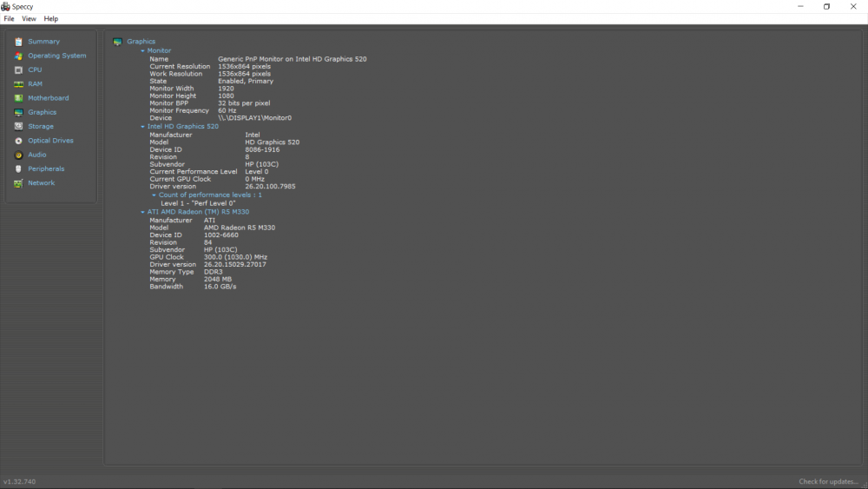Click the Intel HD Graphics 520 node label
The width and height of the screenshot is (868, 489).
(x=182, y=126)
